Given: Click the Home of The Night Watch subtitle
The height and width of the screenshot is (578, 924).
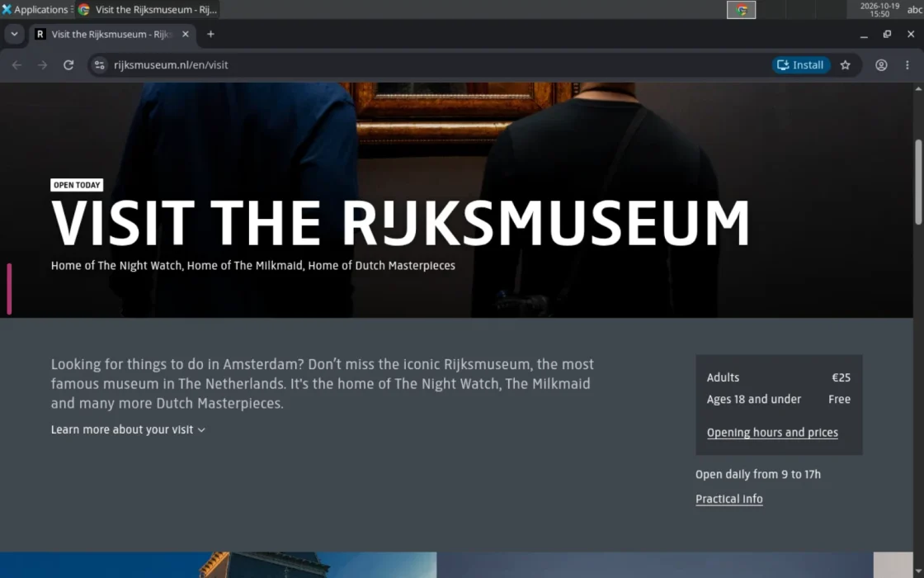Looking at the screenshot, I should tap(252, 265).
